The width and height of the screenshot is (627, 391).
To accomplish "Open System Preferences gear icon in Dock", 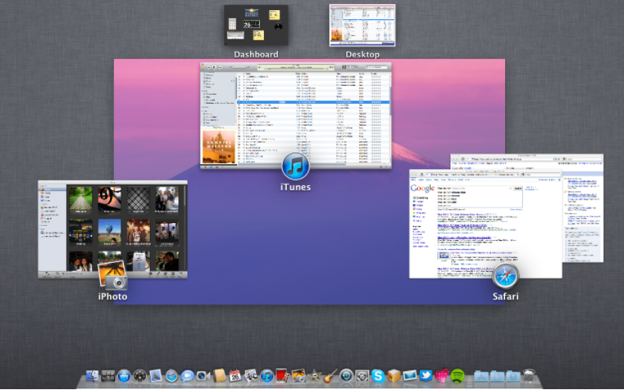I will (362, 376).
